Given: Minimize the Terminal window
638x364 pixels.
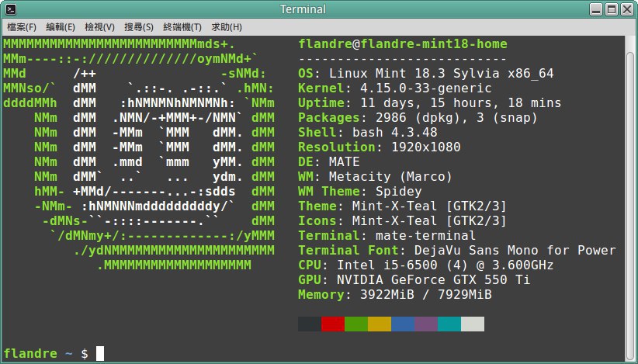Looking at the screenshot, I should point(597,9).
